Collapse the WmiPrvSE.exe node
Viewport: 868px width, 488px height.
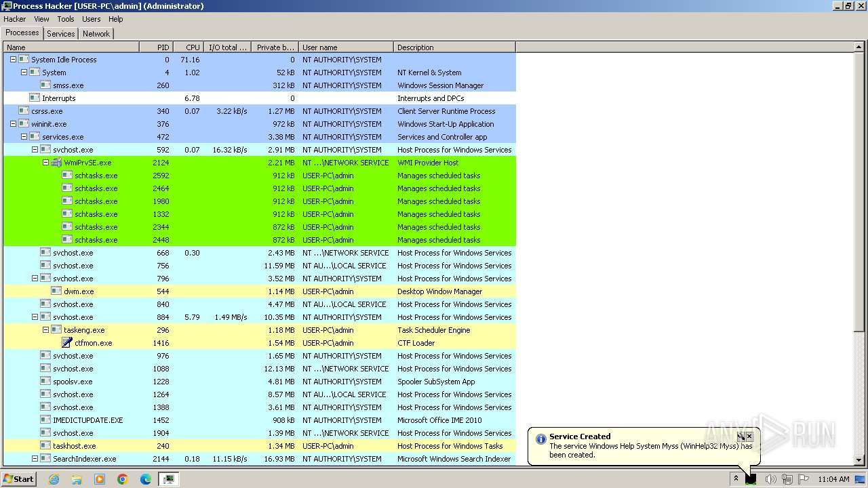click(45, 163)
